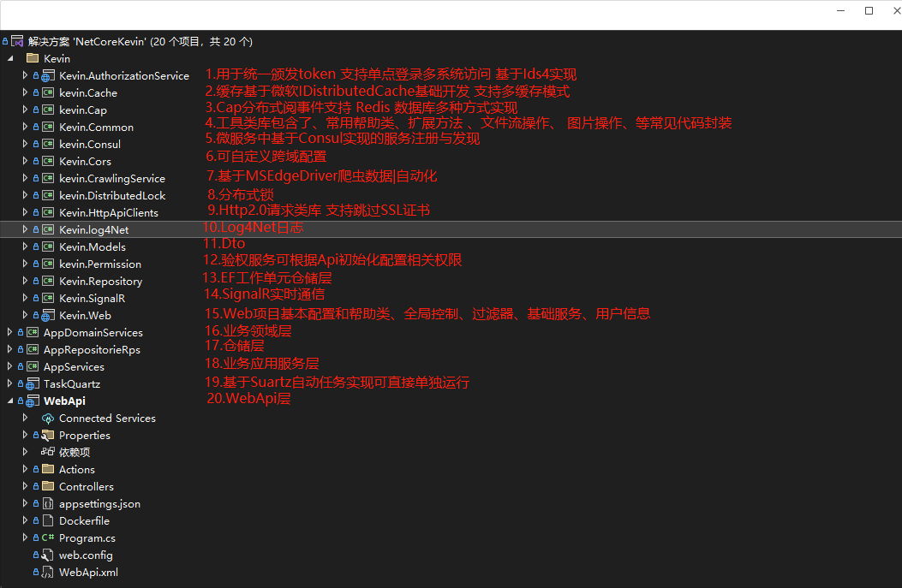Collapse the WebApi project node
The height and width of the screenshot is (588, 902).
pos(10,401)
